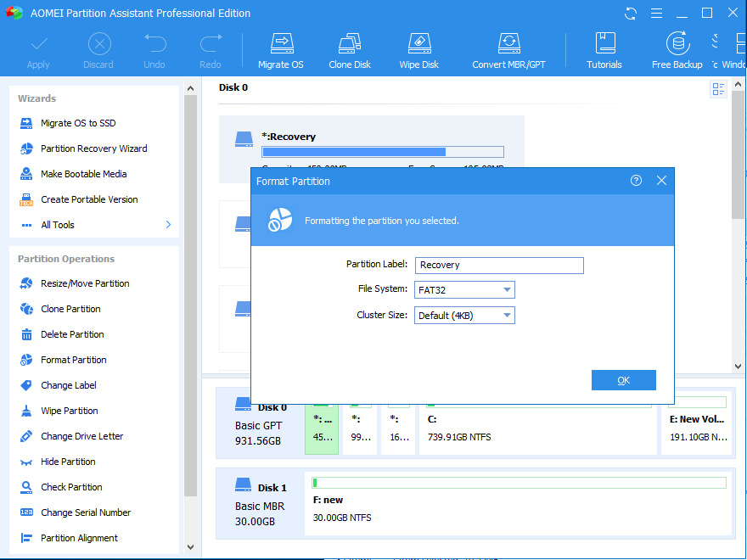The image size is (747, 560).
Task: Click the refresh icon in title bar
Action: click(x=631, y=14)
